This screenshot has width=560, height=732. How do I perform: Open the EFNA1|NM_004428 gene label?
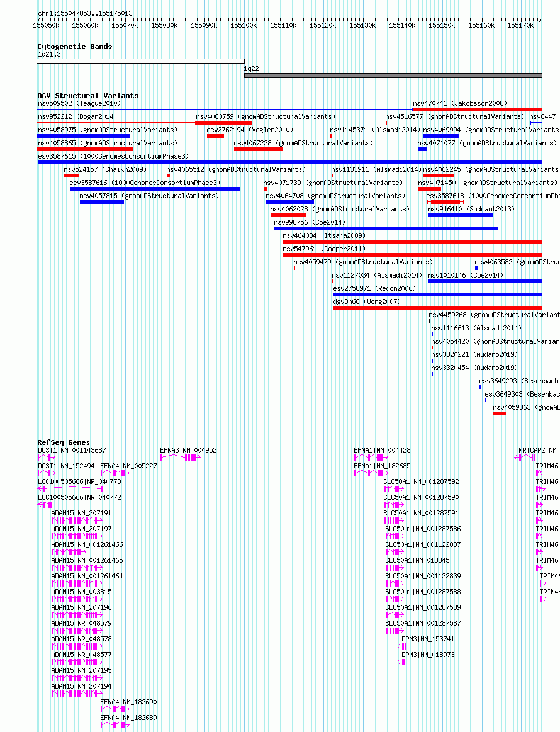(382, 450)
